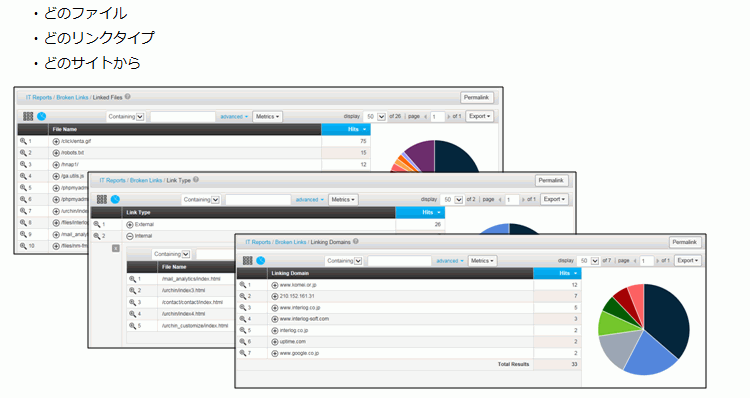Click the blue pie chart view icon in Linking Domains
The image size is (750, 398).
pyautogui.click(x=261, y=261)
